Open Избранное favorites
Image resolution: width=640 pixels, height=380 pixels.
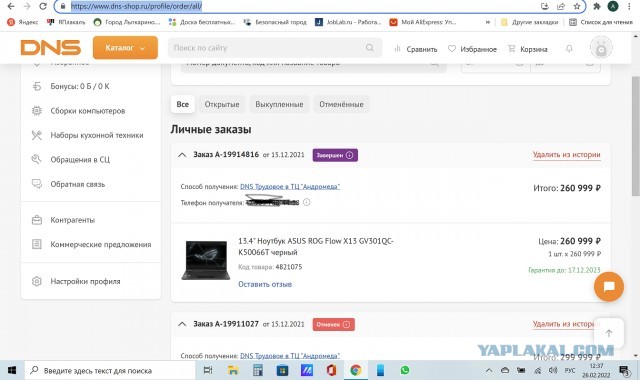(472, 49)
